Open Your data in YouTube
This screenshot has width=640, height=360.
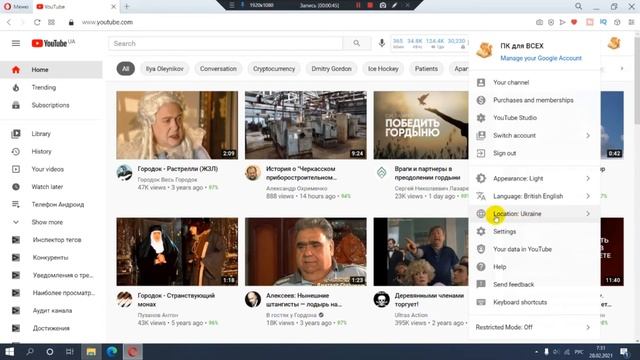point(534,249)
